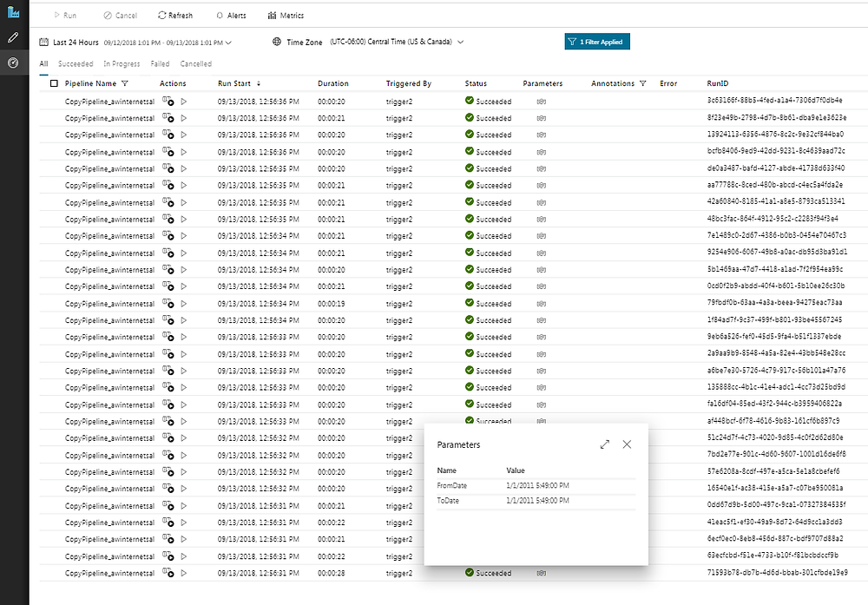
Task: Select the FromDate parameter row
Action: click(536, 485)
